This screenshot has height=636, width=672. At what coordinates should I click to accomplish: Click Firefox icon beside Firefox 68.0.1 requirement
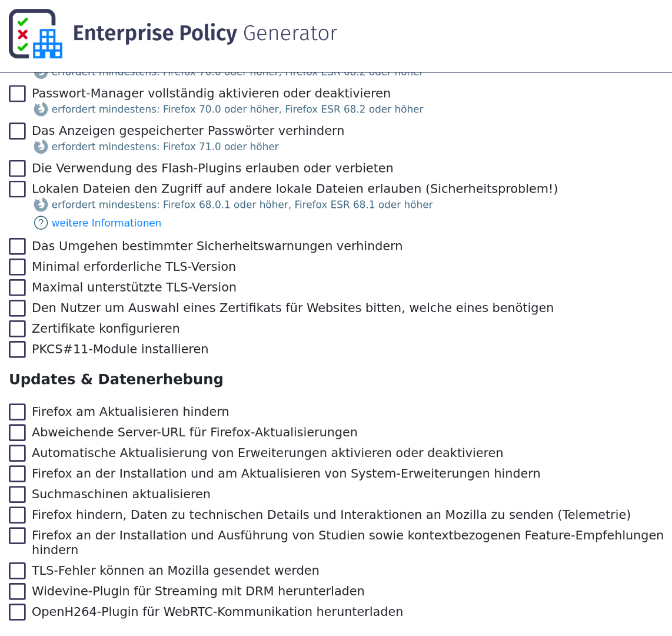41,205
